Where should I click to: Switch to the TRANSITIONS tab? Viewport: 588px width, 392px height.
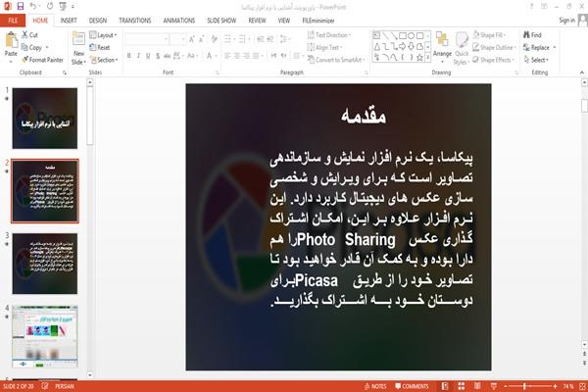pos(135,21)
